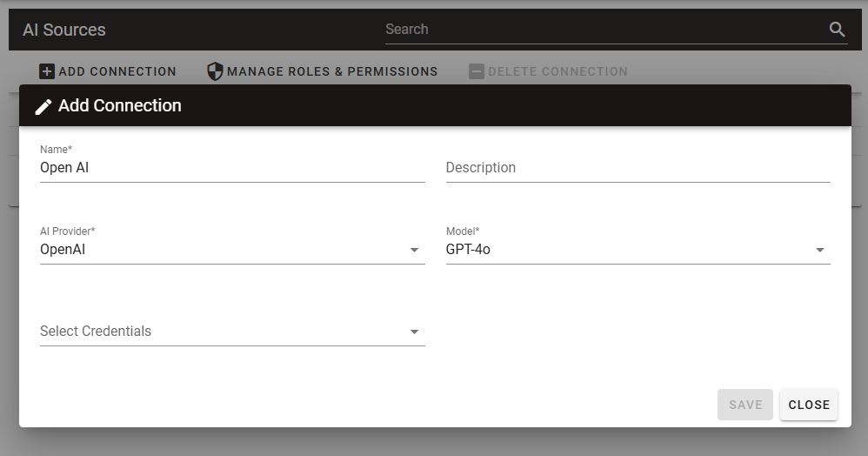
Task: Expand the AI Provider dropdown arrow
Action: pos(414,251)
